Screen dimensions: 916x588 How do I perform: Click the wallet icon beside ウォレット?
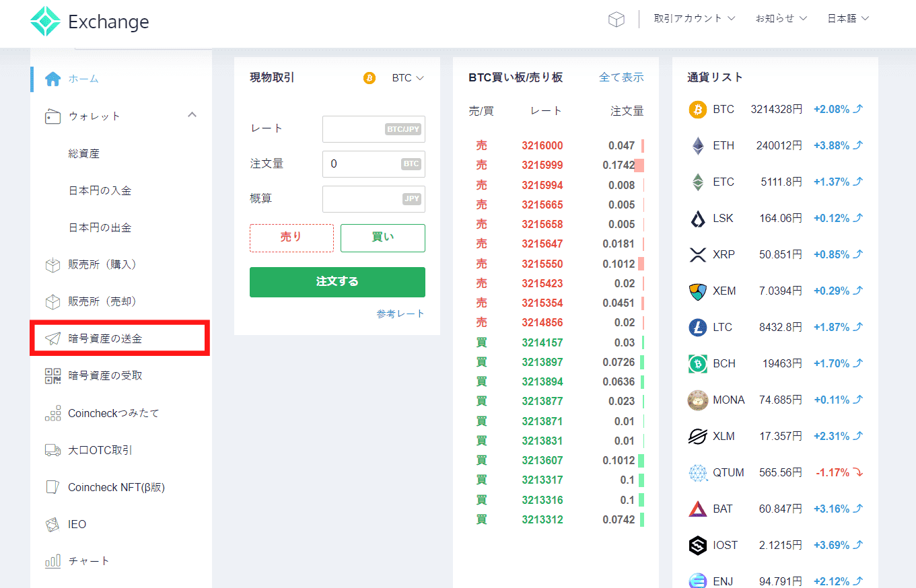(52, 116)
